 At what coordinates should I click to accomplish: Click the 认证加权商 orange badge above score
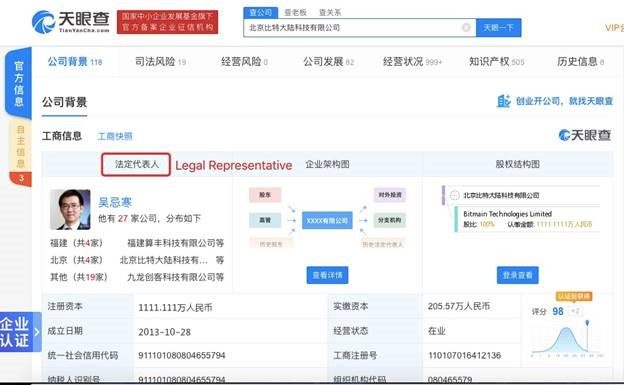tap(574, 297)
